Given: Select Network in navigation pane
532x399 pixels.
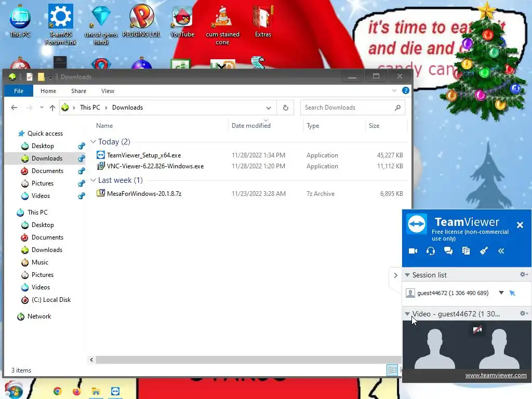Looking at the screenshot, I should coord(39,316).
